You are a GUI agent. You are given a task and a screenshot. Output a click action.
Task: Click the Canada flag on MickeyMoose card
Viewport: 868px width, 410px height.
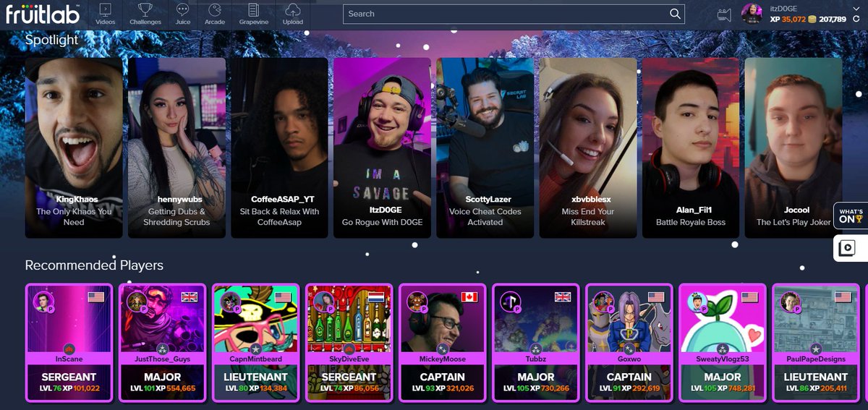point(469,297)
